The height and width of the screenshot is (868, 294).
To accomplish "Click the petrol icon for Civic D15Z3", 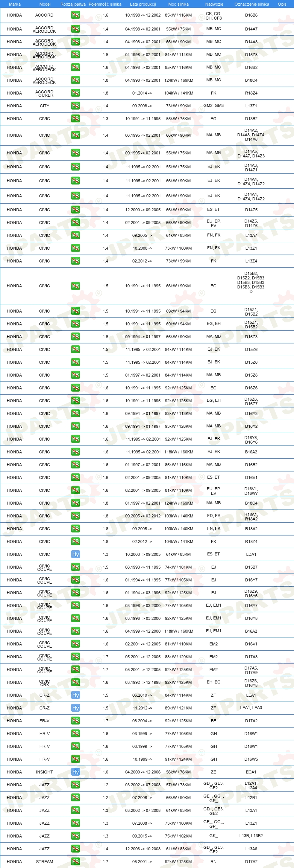I will click(75, 337).
